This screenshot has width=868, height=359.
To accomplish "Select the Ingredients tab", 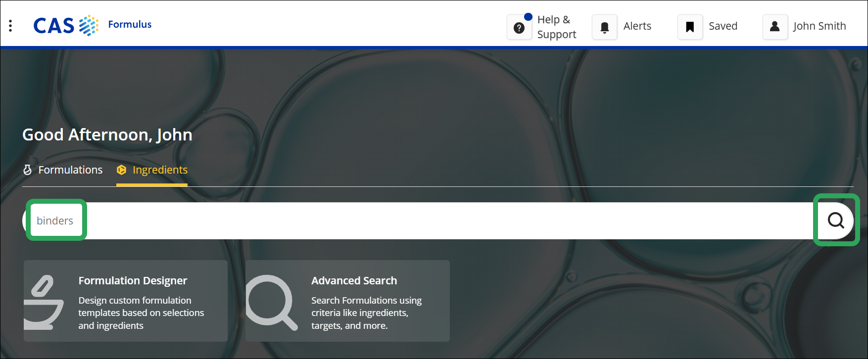I will pos(152,170).
